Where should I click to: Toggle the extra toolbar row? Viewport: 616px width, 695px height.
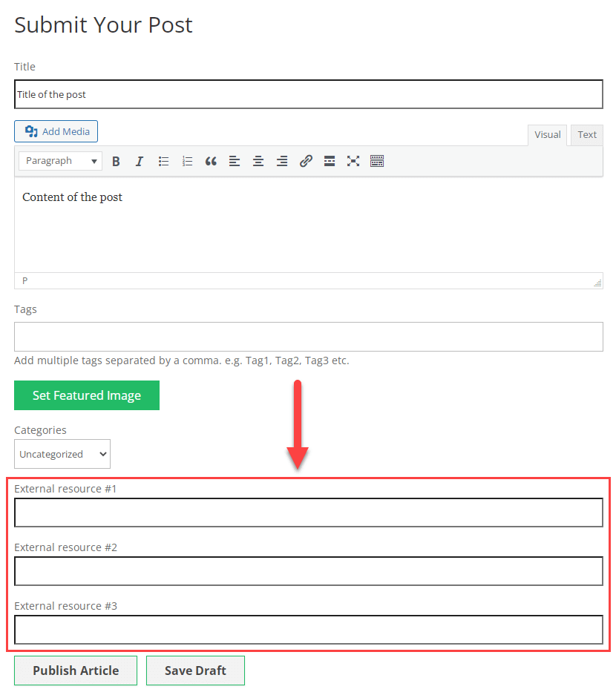click(377, 161)
